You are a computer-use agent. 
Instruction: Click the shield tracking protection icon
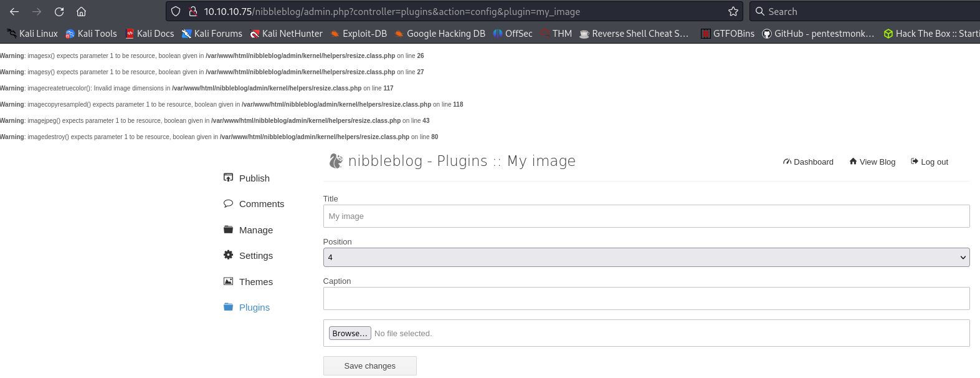pyautogui.click(x=176, y=11)
